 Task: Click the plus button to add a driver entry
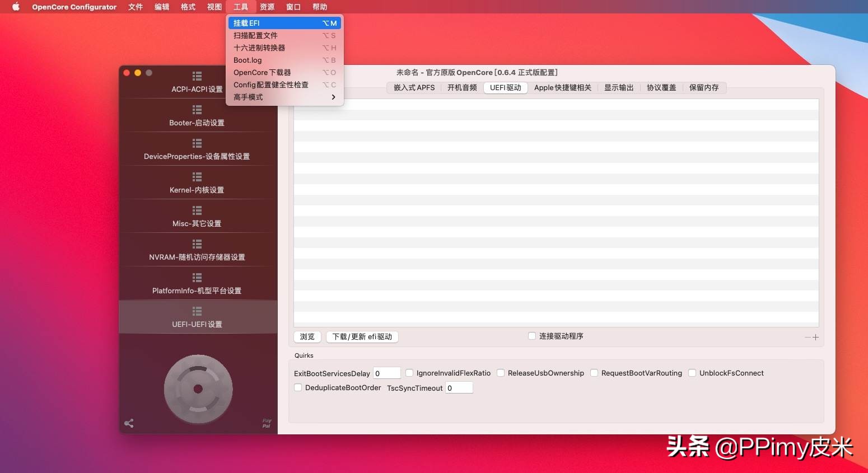pyautogui.click(x=816, y=337)
